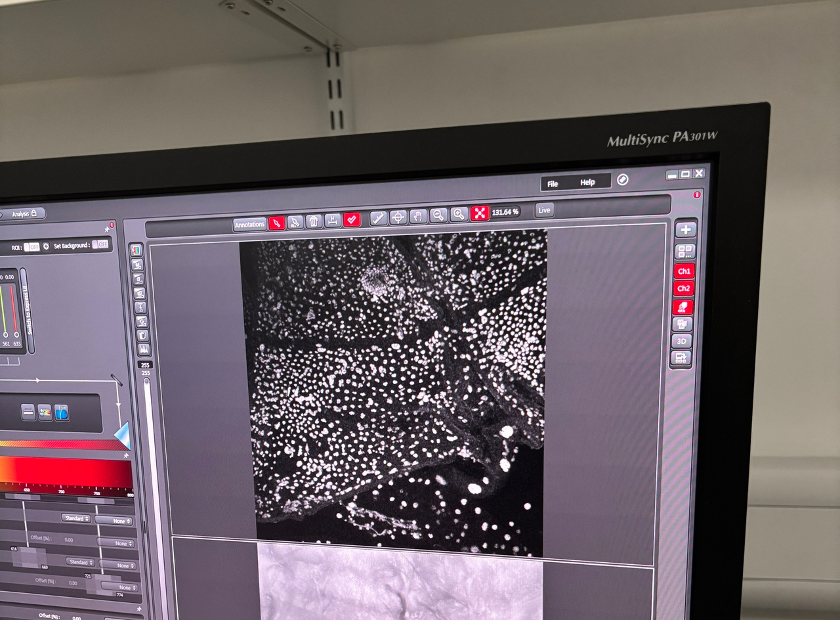Screen dimensions: 840x620
Task: Click the Live button
Action: [544, 210]
